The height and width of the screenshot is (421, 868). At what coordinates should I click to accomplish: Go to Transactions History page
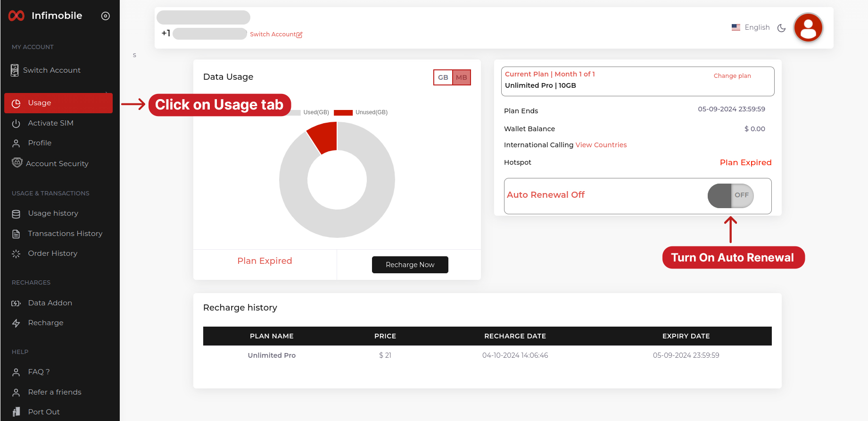(x=65, y=234)
